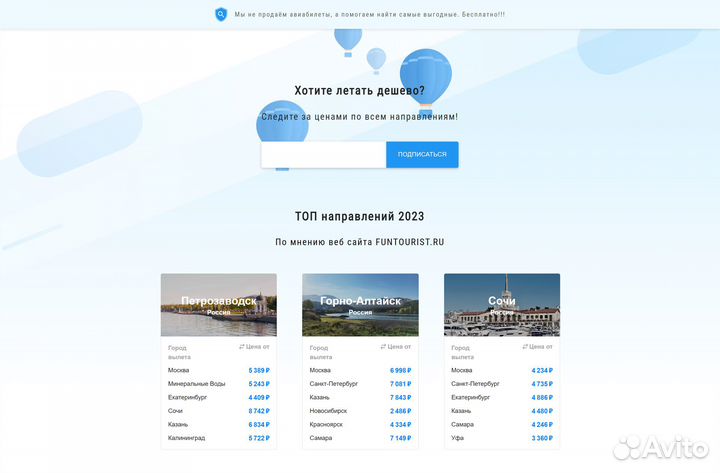Click the ТОП направлений 2023 heading
720x473 pixels.
tap(360, 216)
